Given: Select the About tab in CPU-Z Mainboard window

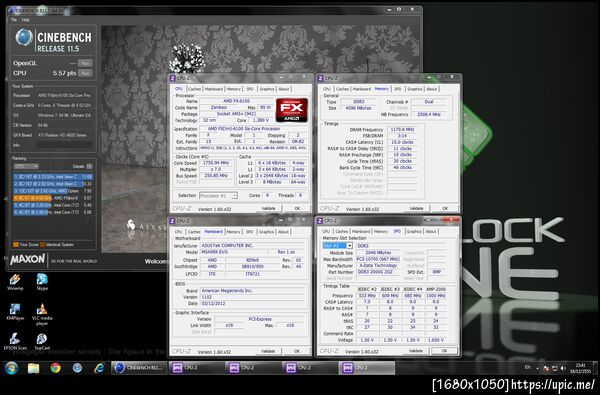Looking at the screenshot, I should click(283, 232).
